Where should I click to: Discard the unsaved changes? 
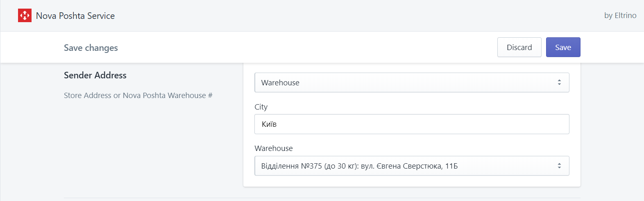tap(519, 47)
